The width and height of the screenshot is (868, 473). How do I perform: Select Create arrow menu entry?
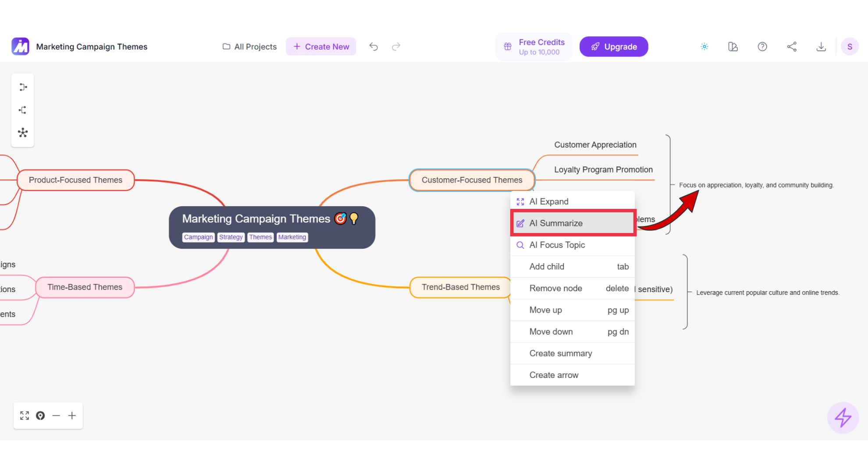573,375
